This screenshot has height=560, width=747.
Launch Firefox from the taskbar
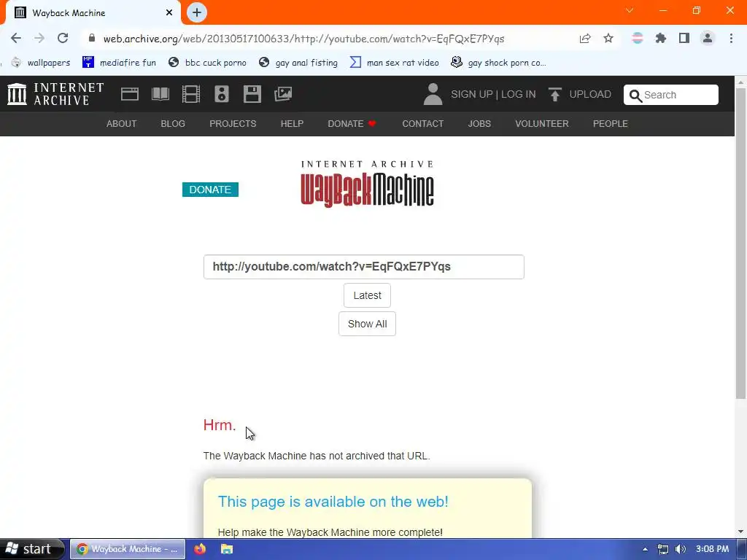tap(200, 549)
